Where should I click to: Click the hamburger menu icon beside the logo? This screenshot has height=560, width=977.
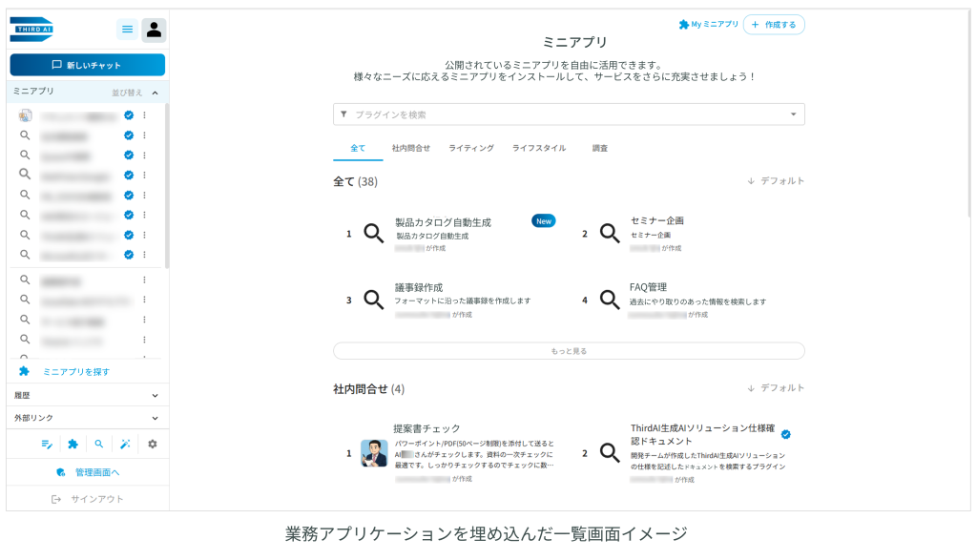(127, 30)
